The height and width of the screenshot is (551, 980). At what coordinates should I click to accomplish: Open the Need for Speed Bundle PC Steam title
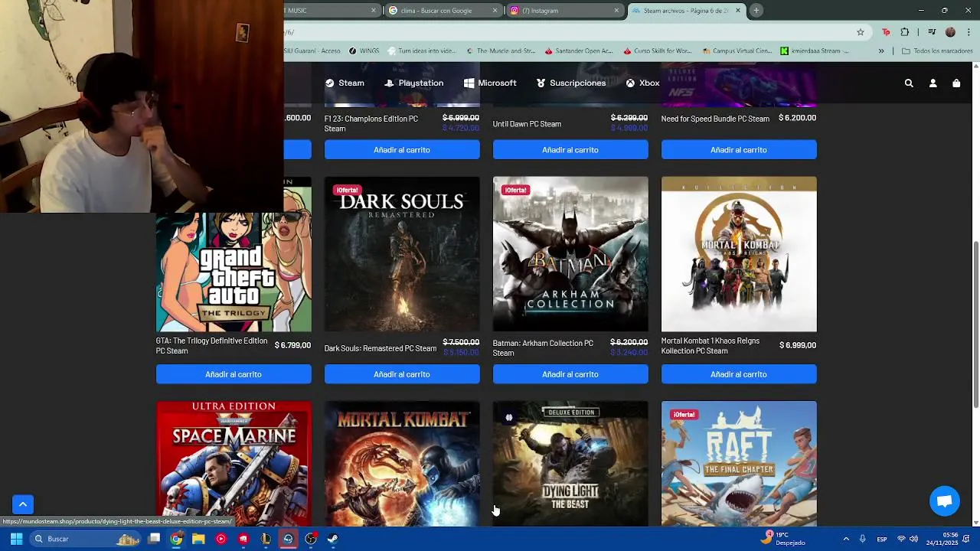[x=715, y=119]
